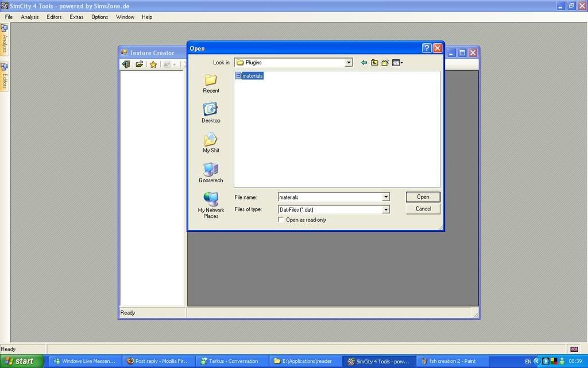The width and height of the screenshot is (588, 368).
Task: Open the Editors side panel tab
Action: (x=5, y=76)
